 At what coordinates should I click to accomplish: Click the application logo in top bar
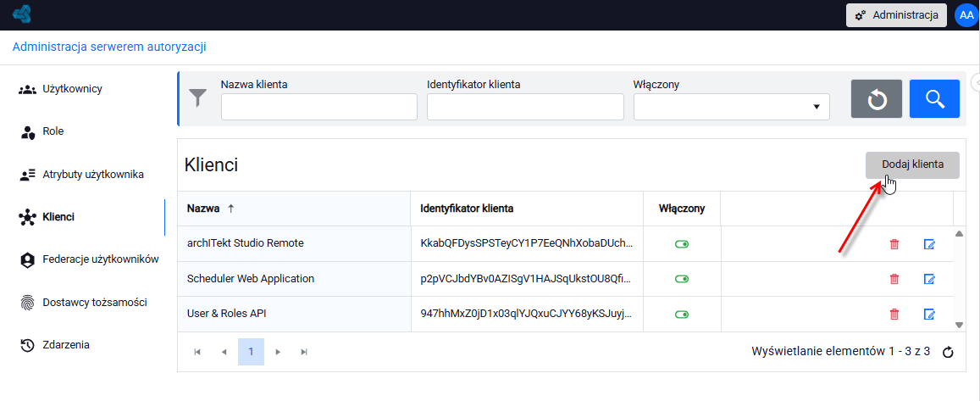(22, 14)
